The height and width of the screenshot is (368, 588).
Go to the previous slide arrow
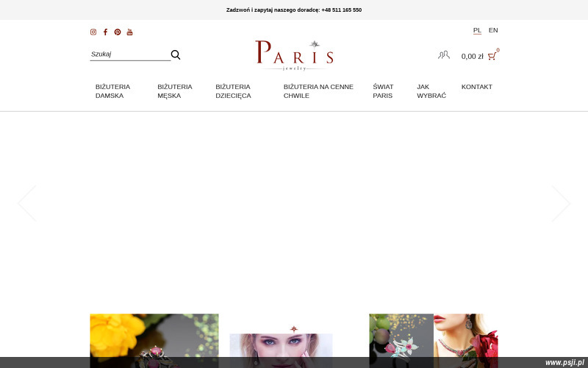tap(27, 203)
